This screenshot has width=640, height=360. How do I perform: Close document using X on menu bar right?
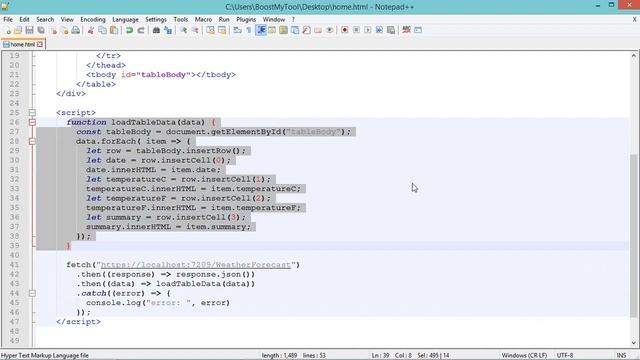tap(635, 19)
